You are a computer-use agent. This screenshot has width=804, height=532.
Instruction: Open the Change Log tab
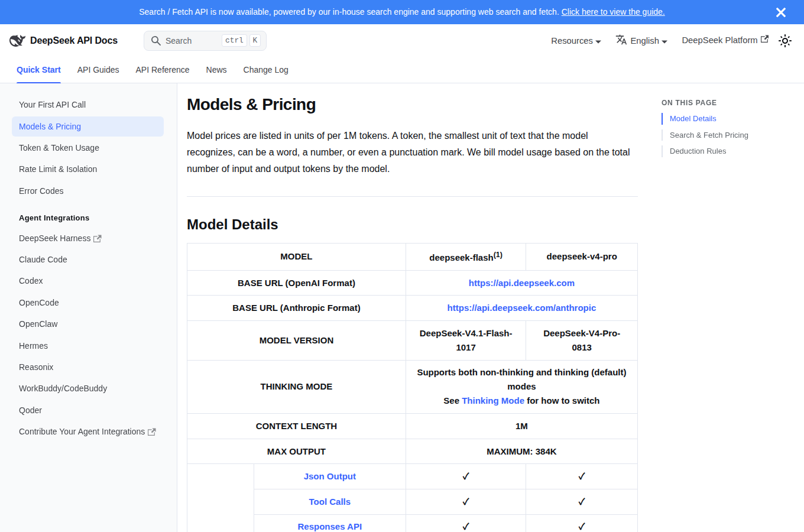tap(266, 70)
